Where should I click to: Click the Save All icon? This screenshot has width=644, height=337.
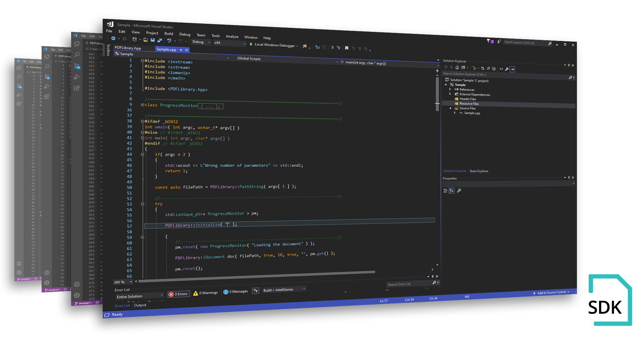(x=160, y=40)
